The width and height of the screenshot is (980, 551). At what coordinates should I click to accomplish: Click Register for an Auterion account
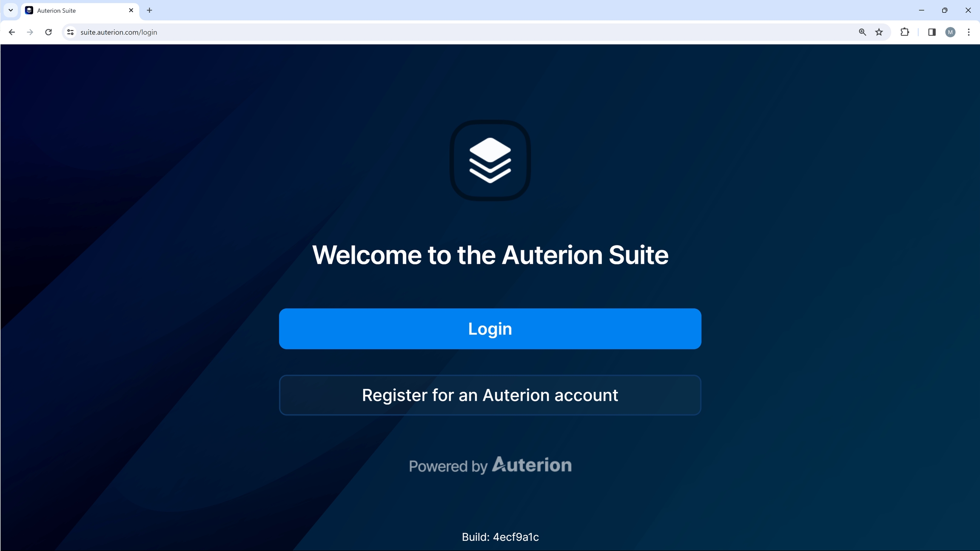(490, 395)
